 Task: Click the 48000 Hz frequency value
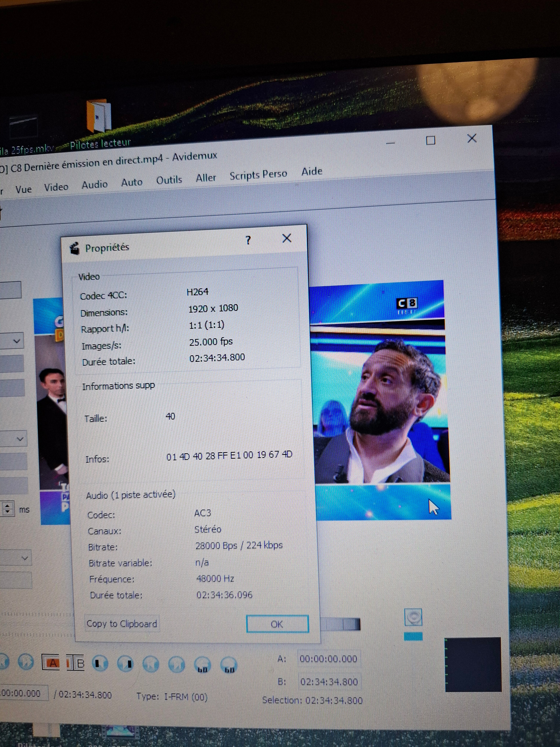pos(215,579)
